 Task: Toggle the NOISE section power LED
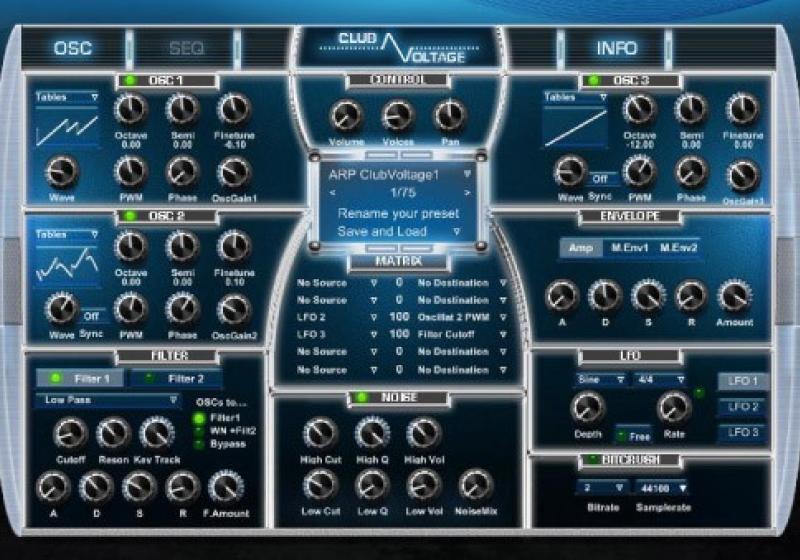362,397
